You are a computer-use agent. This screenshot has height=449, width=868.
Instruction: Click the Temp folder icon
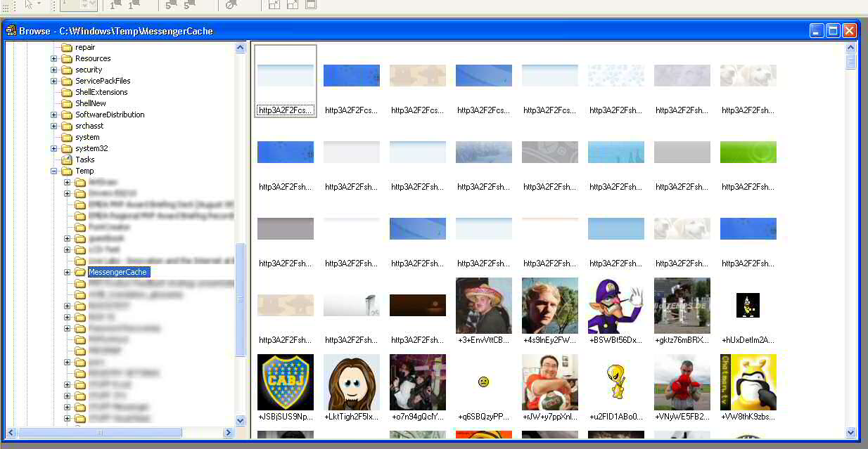[67, 171]
